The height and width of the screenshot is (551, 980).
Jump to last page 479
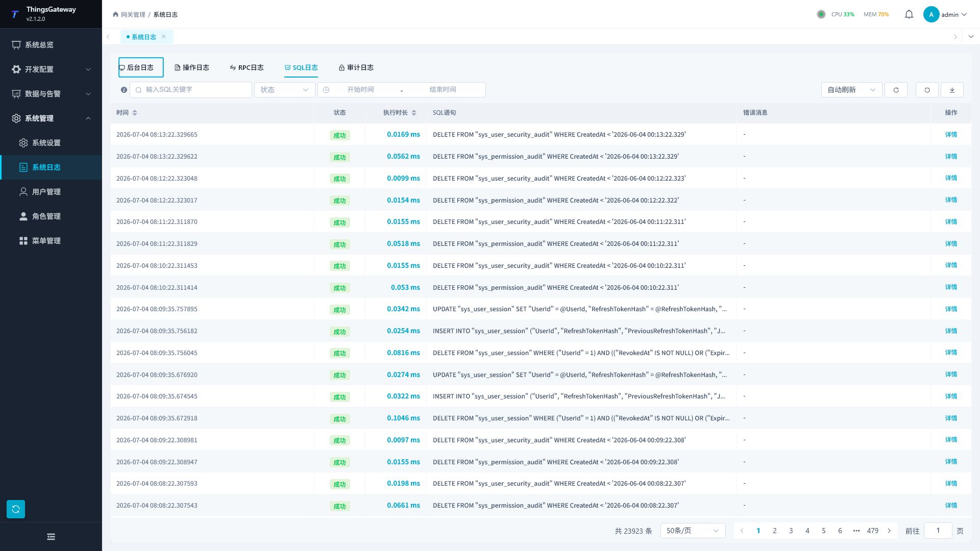point(872,531)
